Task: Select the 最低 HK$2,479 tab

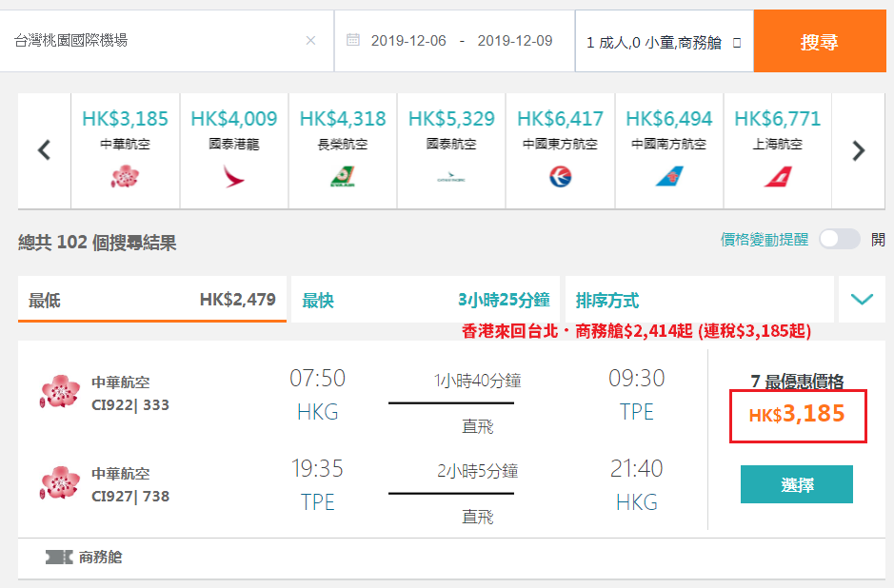Action: (152, 299)
